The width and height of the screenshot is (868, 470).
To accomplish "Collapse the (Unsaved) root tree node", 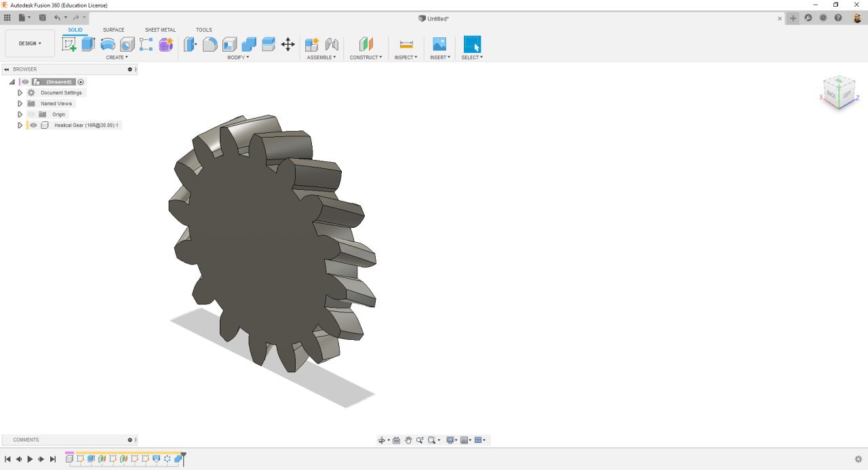I will 12,82.
